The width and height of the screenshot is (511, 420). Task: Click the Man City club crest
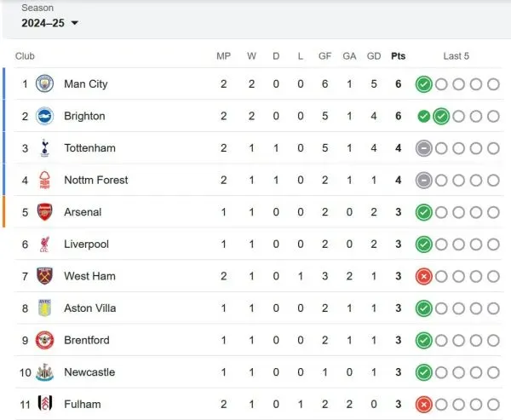[x=44, y=83]
